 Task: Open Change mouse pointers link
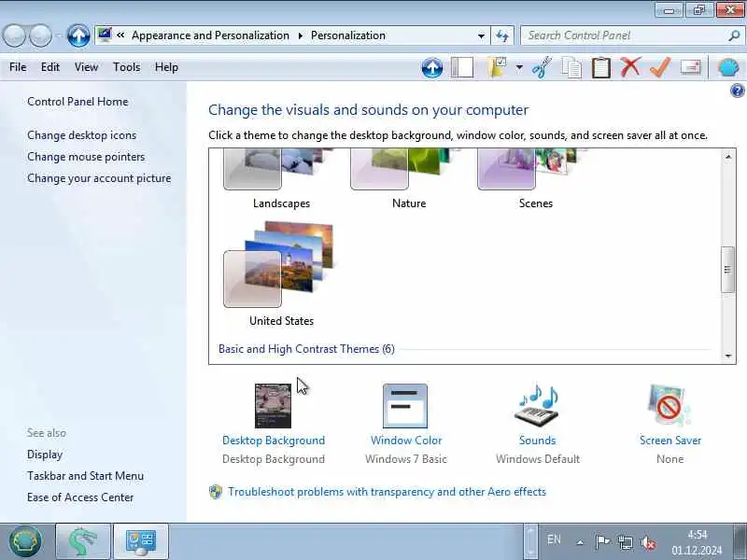pyautogui.click(x=86, y=157)
